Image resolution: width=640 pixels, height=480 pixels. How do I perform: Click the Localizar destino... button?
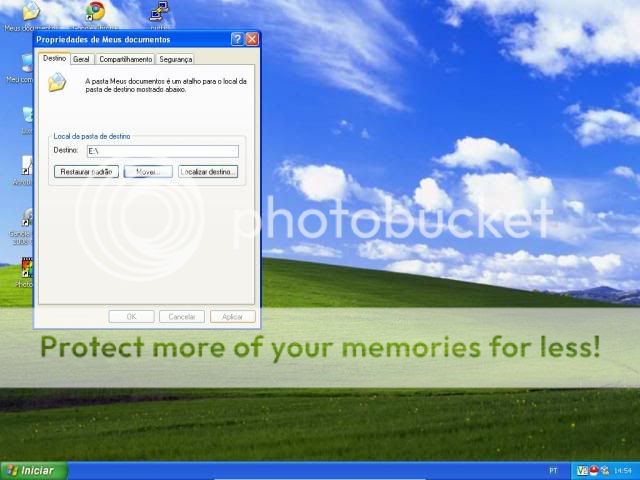pos(208,172)
